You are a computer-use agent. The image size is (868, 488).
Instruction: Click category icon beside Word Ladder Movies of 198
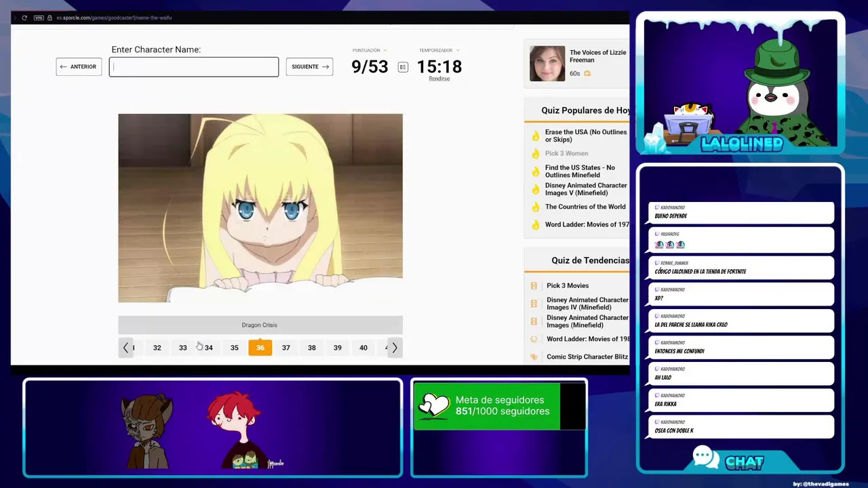pos(534,339)
